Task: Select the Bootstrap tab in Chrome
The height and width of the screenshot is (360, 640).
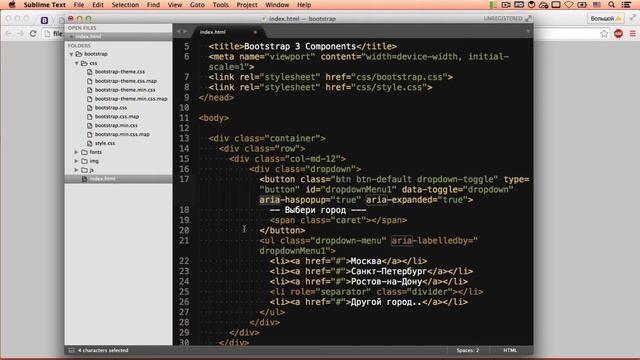Action: [x=45, y=20]
